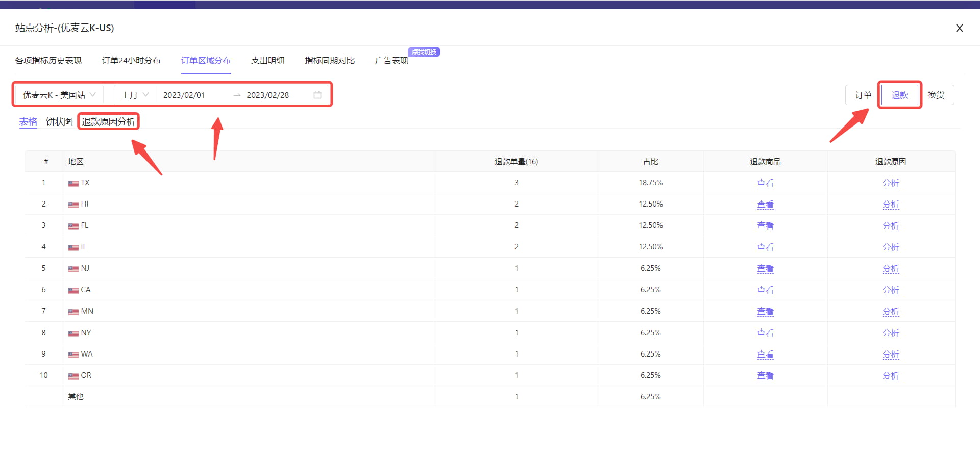Click the flag icon next to CA
Image resolution: width=980 pixels, height=455 pixels.
coord(73,290)
